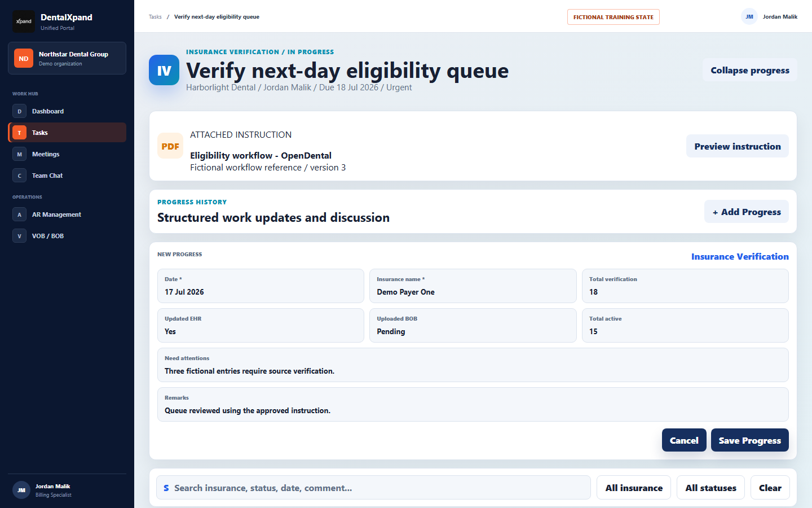This screenshot has height=508, width=812.
Task: Open the All statuses filter dropdown
Action: click(710, 488)
